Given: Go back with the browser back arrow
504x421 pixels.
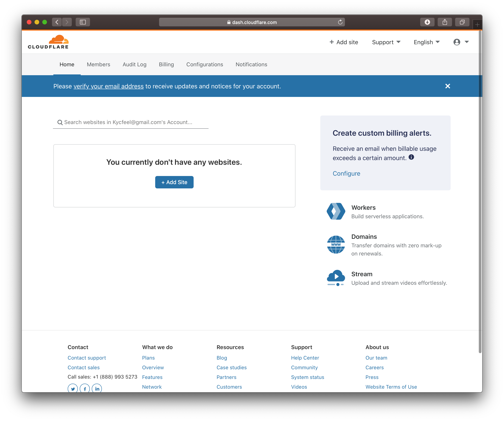Looking at the screenshot, I should click(x=57, y=22).
